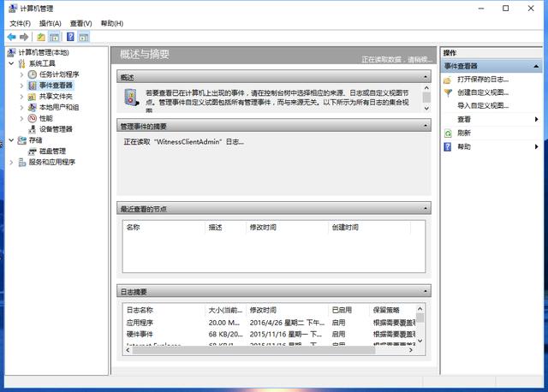Expand the 共享文件夹 tree node
This screenshot has height=392, width=548.
click(x=21, y=97)
